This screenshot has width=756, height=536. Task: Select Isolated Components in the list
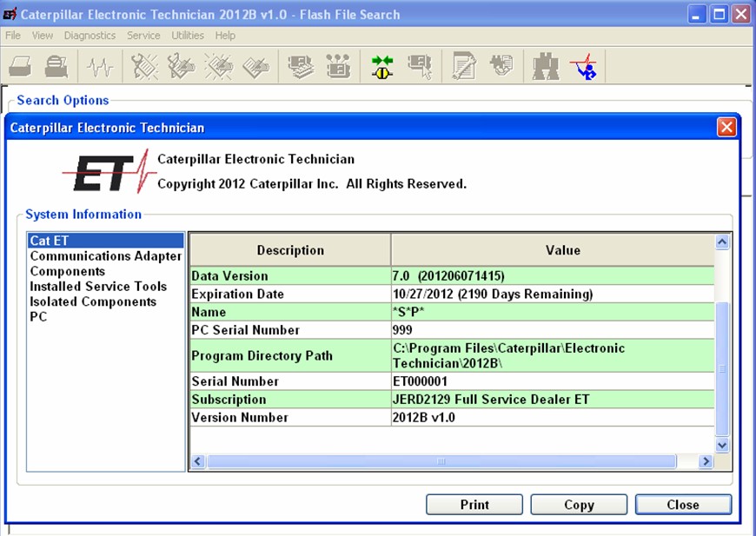coord(106,301)
